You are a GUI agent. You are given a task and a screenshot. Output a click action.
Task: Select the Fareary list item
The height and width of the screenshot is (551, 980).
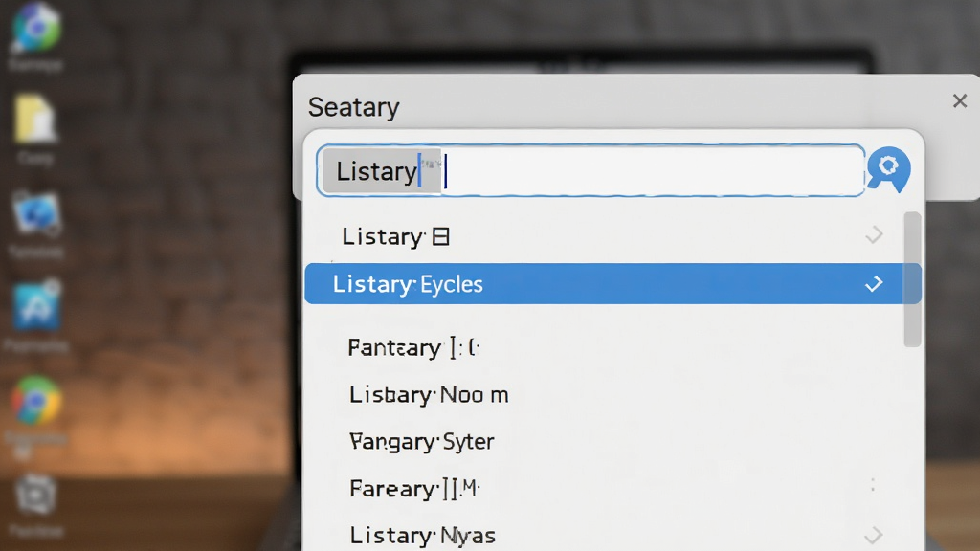[x=414, y=489]
